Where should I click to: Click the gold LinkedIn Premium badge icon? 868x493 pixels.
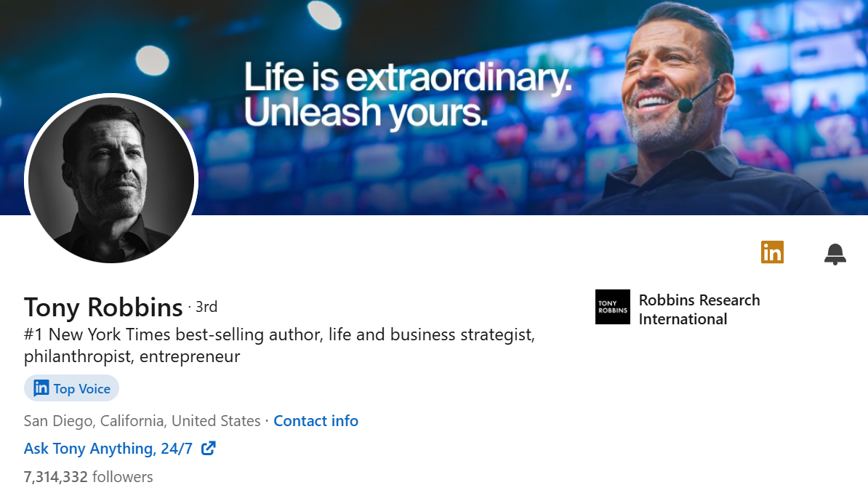(x=772, y=252)
